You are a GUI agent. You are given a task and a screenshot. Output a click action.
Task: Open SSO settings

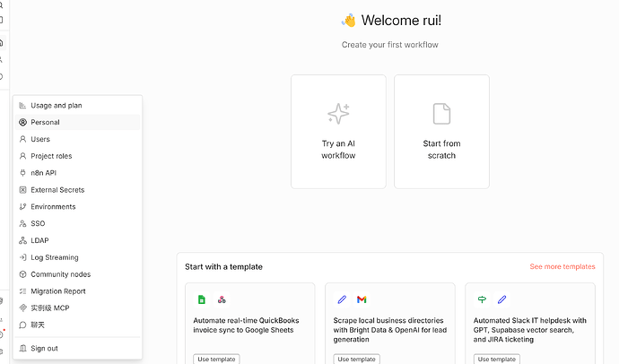77,223
